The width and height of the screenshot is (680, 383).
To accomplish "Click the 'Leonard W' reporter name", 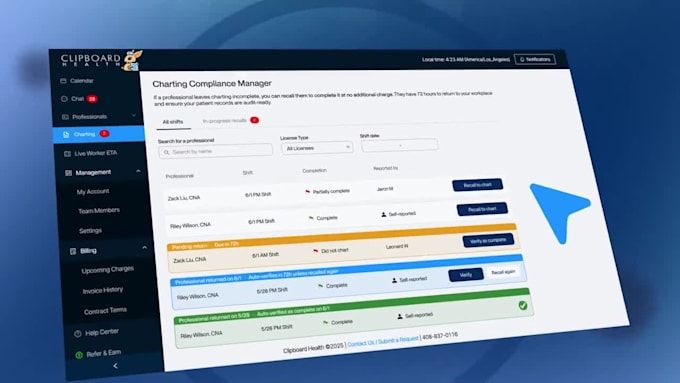I will click(397, 246).
